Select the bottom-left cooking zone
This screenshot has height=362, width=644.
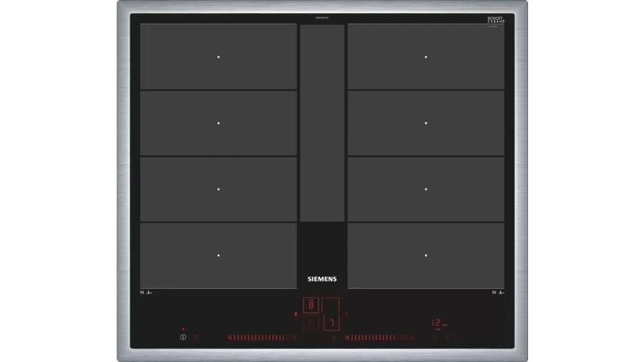coord(218,255)
